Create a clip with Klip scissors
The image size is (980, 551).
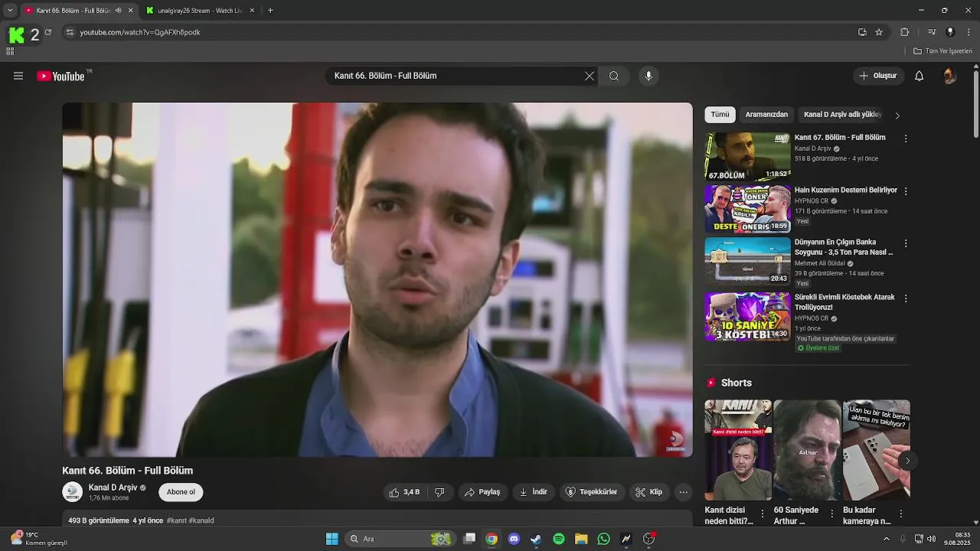(x=649, y=492)
